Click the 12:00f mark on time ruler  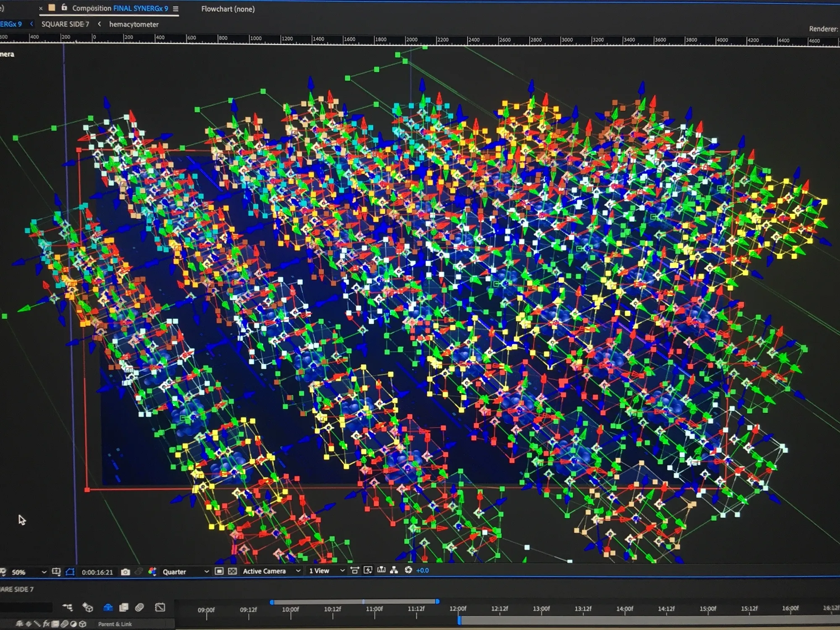pyautogui.click(x=458, y=609)
